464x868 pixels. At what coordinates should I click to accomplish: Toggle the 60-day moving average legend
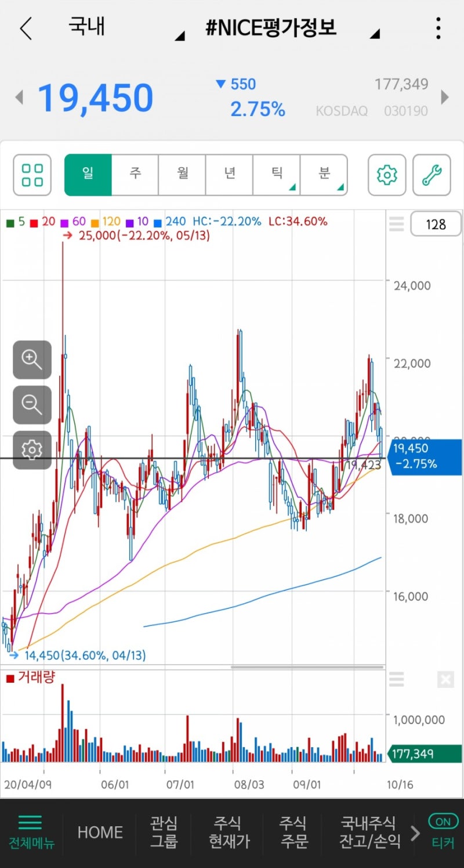pyautogui.click(x=72, y=222)
